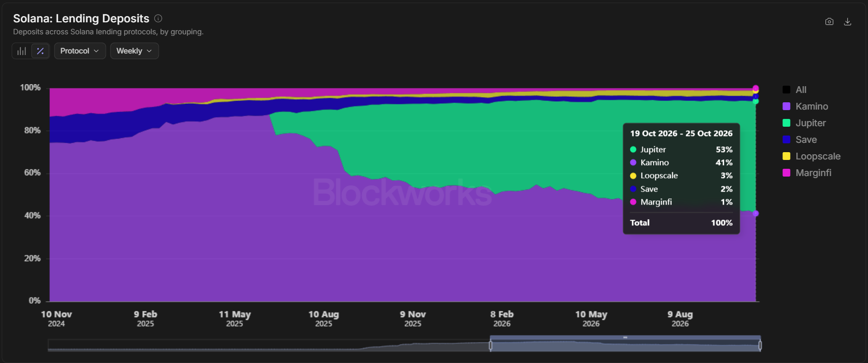
Task: Click the 40% y-axis label
Action: click(x=32, y=216)
